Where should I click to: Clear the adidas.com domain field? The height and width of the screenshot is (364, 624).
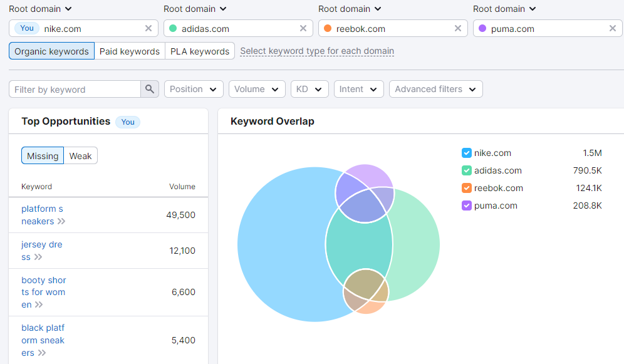pyautogui.click(x=303, y=28)
